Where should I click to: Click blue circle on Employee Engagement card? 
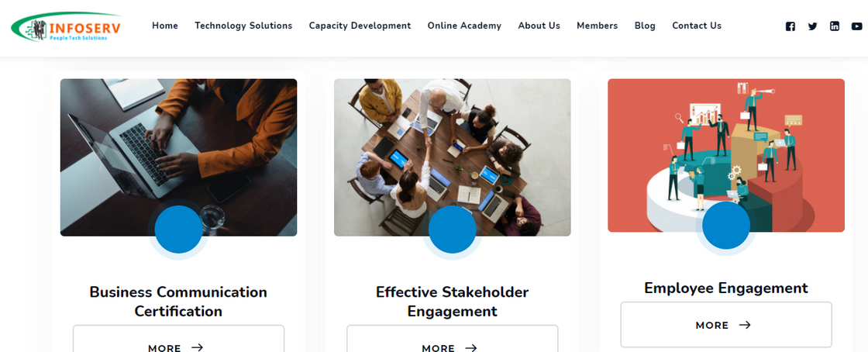coord(726,226)
